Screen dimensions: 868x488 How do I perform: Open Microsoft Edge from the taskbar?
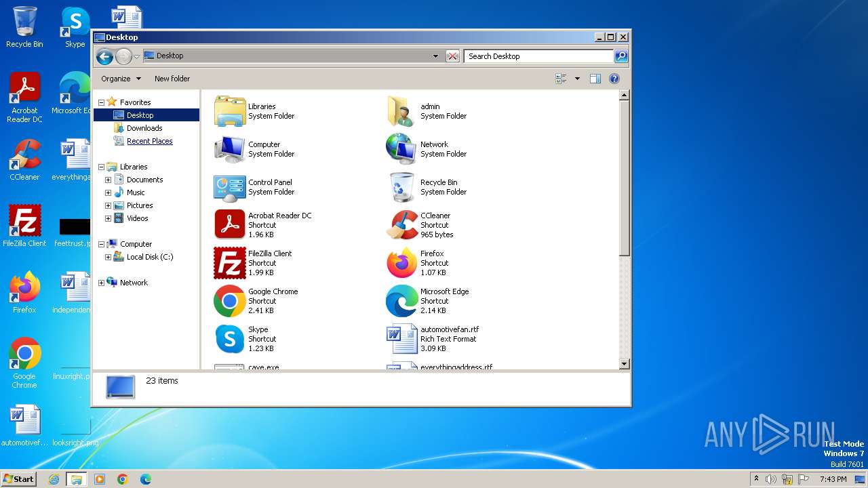point(146,479)
